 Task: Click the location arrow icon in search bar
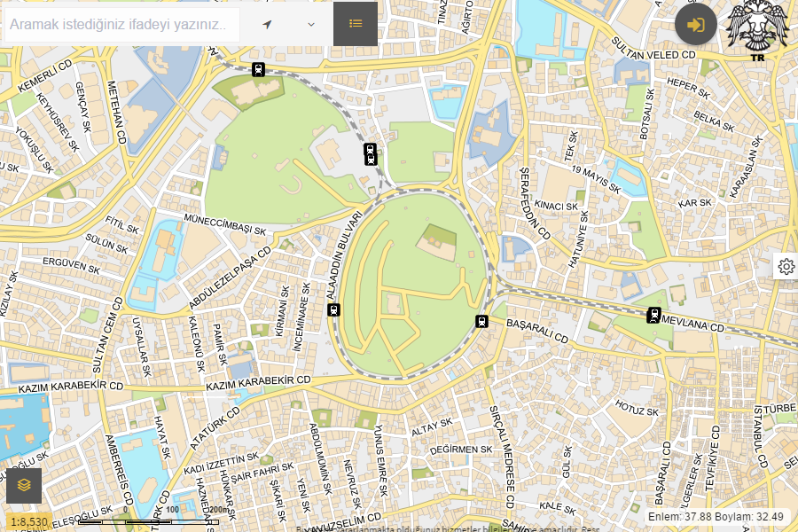267,24
